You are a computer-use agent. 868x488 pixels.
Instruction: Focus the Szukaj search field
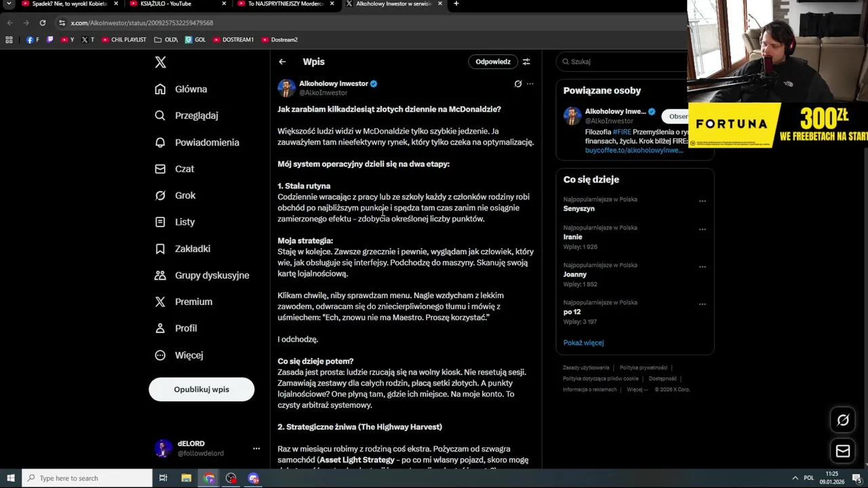(x=622, y=62)
